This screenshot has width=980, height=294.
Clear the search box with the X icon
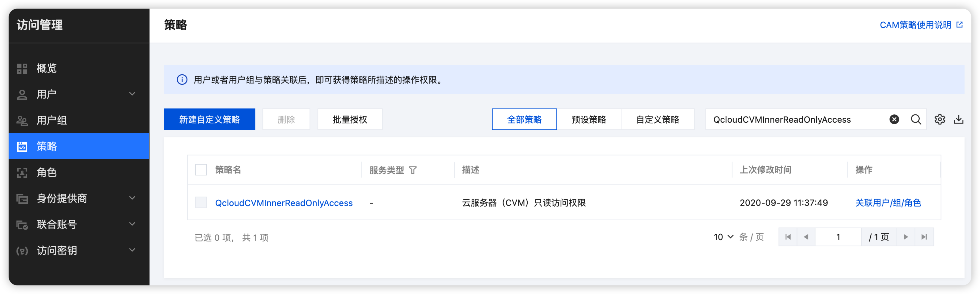click(894, 119)
